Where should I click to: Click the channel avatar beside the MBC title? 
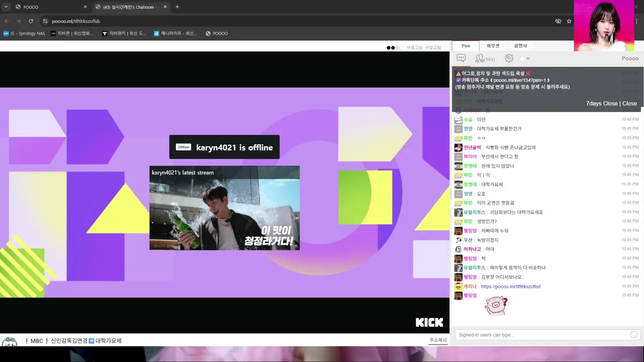click(10, 343)
